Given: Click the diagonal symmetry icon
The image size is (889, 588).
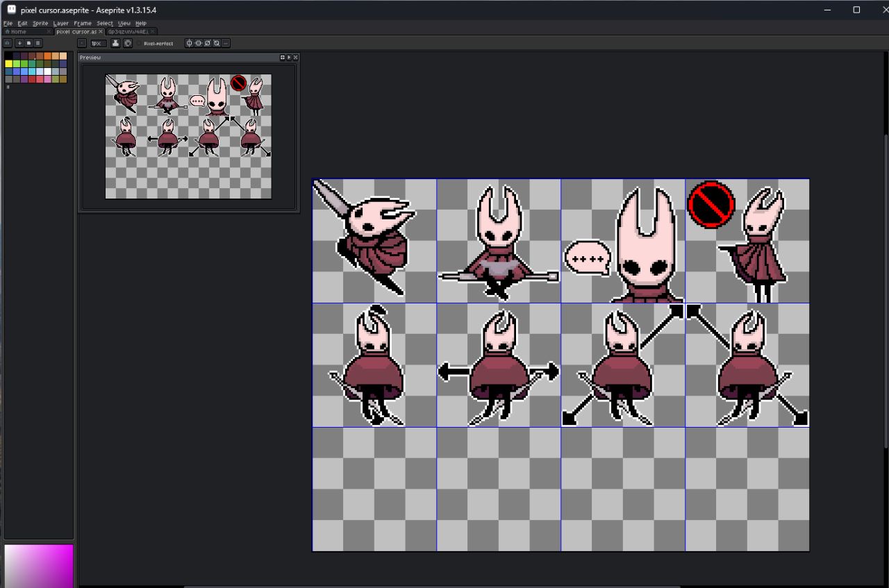Looking at the screenshot, I should tap(208, 43).
